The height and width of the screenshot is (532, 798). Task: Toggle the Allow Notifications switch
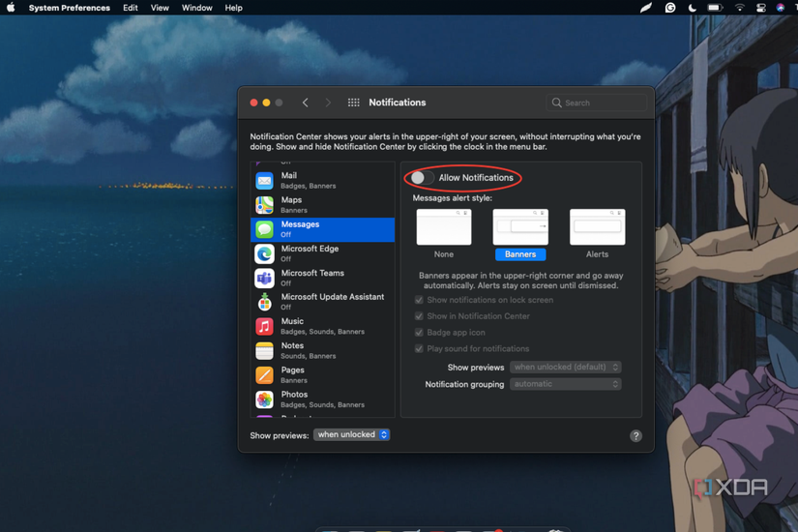pyautogui.click(x=423, y=178)
